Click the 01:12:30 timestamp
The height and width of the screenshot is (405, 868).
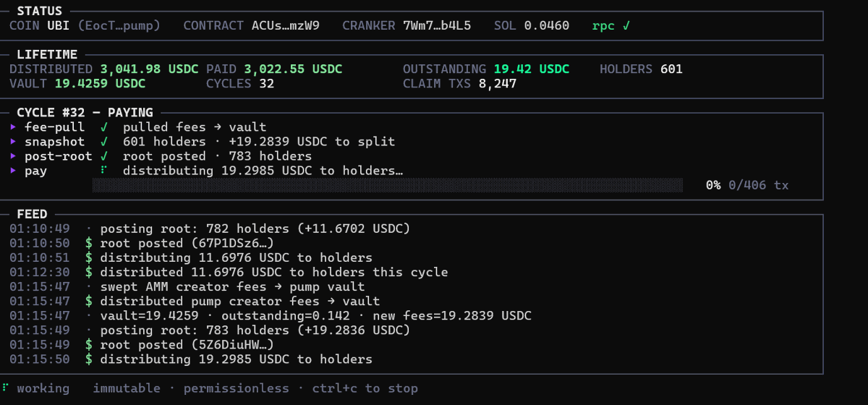click(x=40, y=272)
